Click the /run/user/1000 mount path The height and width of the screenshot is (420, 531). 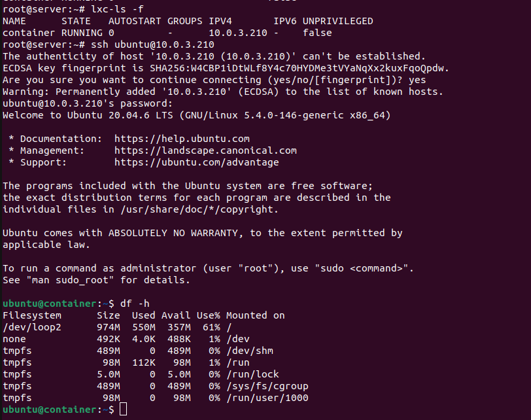click(x=267, y=398)
